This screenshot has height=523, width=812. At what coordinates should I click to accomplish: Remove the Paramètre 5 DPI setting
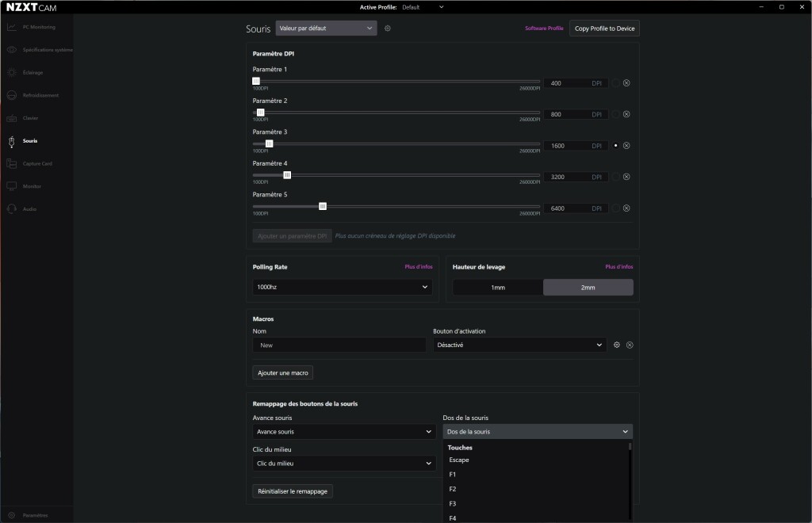point(626,208)
